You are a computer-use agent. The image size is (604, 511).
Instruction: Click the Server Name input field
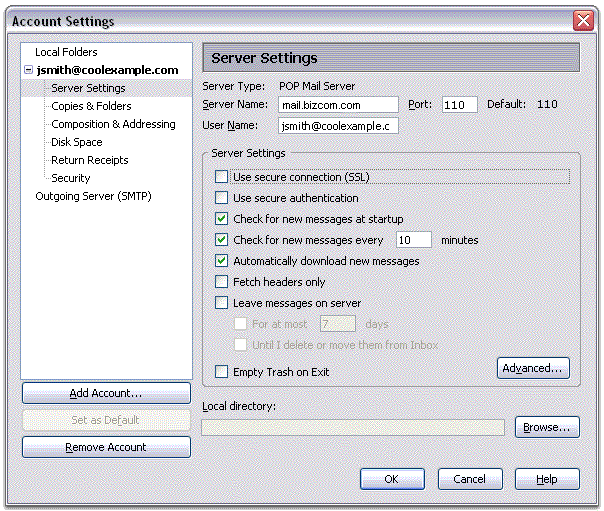(x=337, y=104)
